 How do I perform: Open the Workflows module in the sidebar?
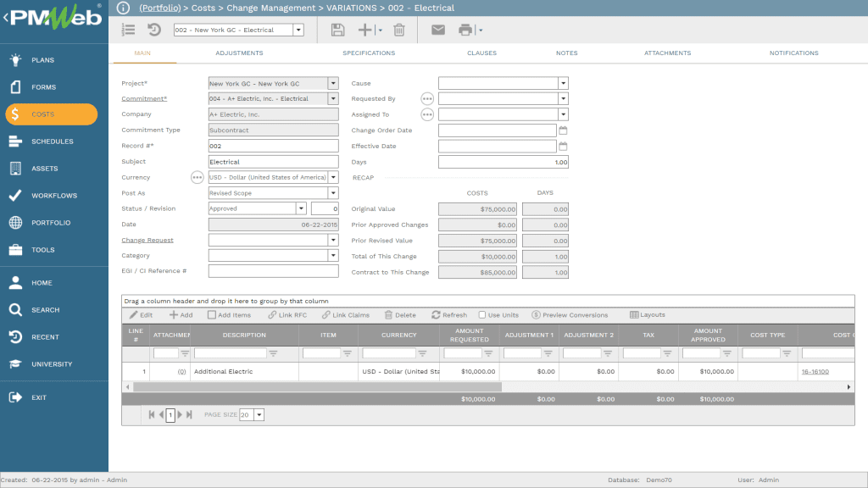coord(53,196)
